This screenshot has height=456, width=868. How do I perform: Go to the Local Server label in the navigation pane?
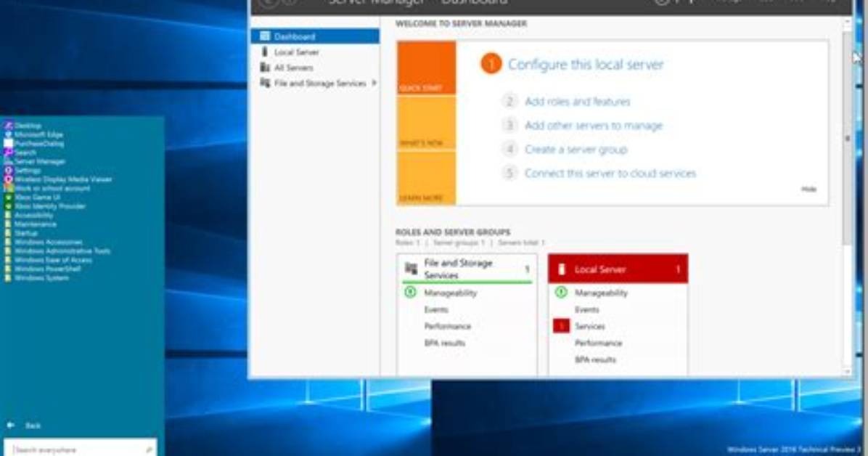click(297, 52)
